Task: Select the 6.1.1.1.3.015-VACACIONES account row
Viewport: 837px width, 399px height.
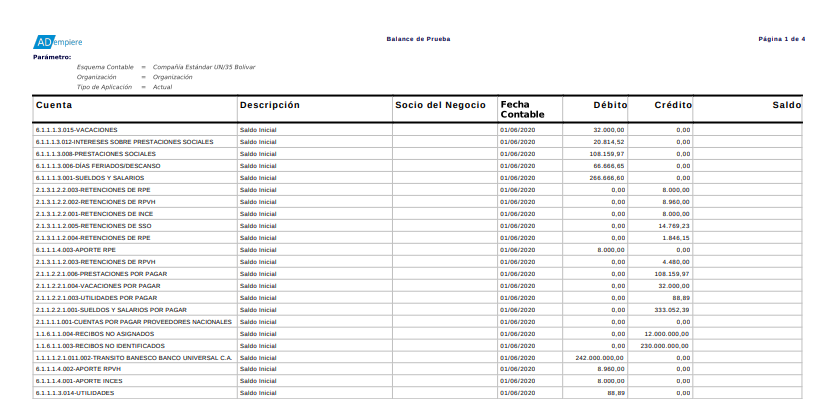Action: pos(417,130)
